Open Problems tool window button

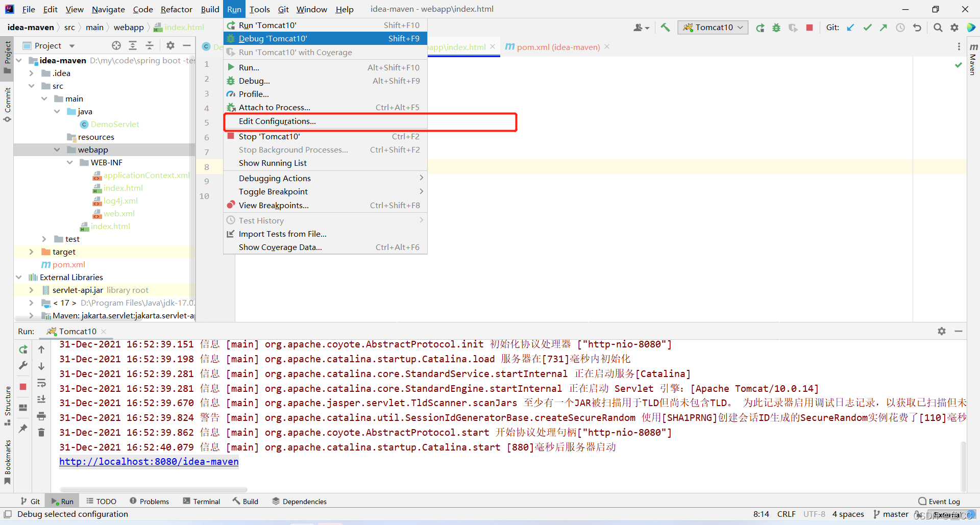[149, 501]
